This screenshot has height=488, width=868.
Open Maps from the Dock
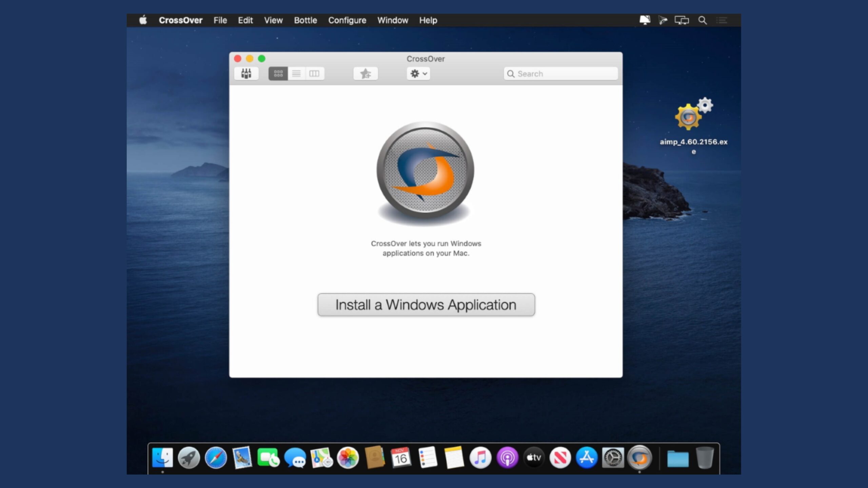click(x=321, y=457)
